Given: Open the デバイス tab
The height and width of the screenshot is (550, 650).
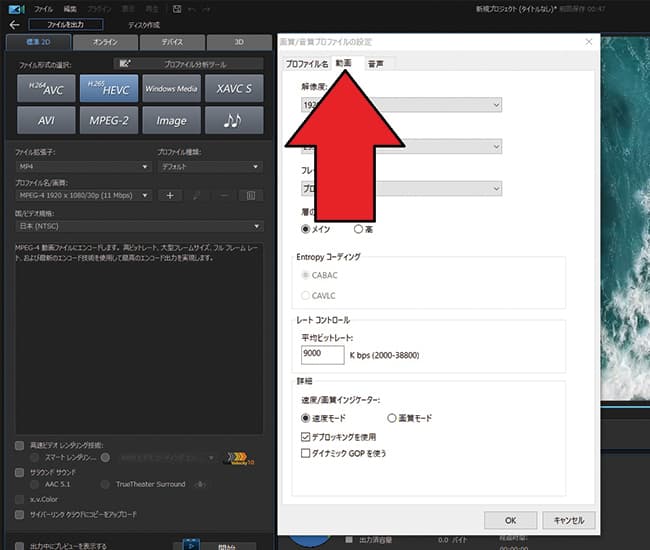Looking at the screenshot, I should (x=172, y=42).
